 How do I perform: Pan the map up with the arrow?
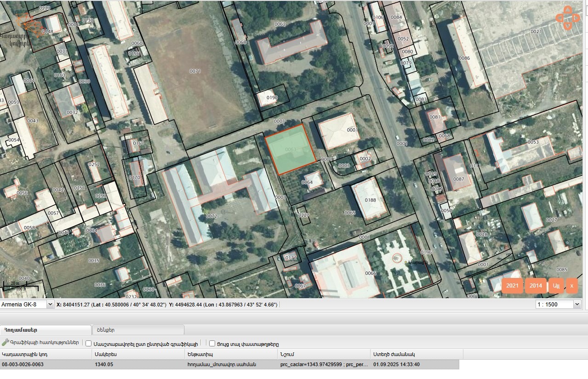568,10
